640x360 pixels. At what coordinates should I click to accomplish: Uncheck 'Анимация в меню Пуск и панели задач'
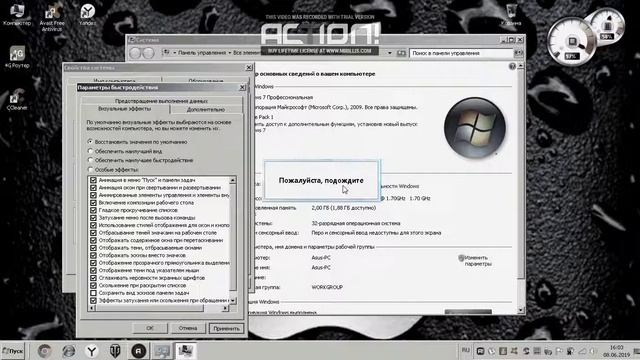[93, 180]
